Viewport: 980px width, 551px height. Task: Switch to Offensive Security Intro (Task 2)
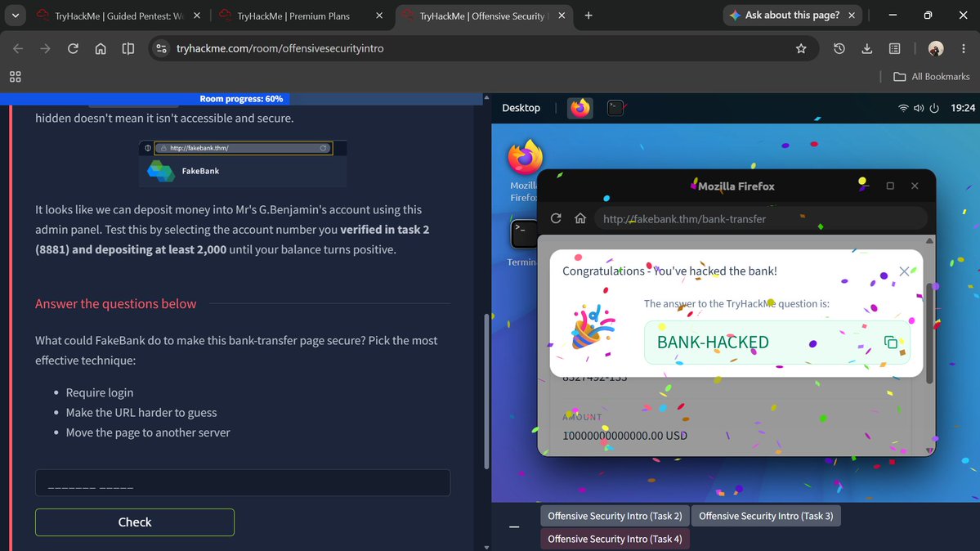[x=615, y=516]
